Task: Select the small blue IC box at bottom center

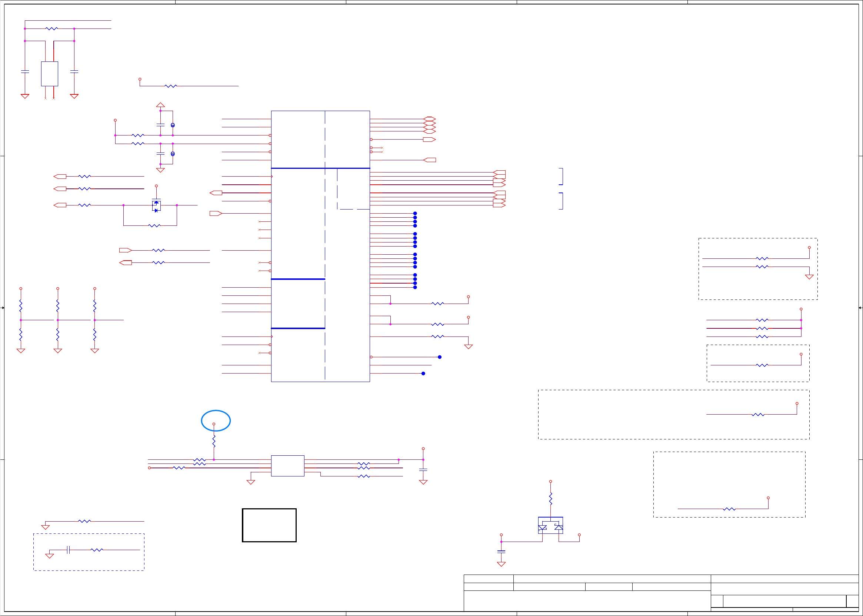Action: 287,466
